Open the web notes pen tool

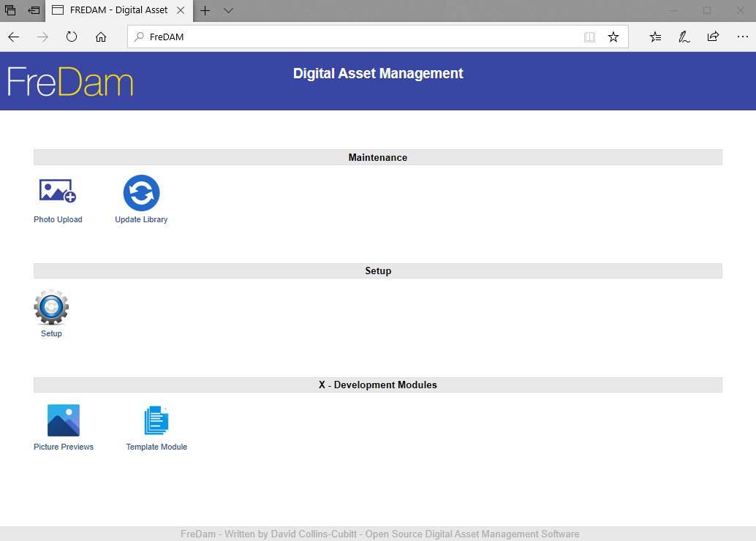click(684, 37)
